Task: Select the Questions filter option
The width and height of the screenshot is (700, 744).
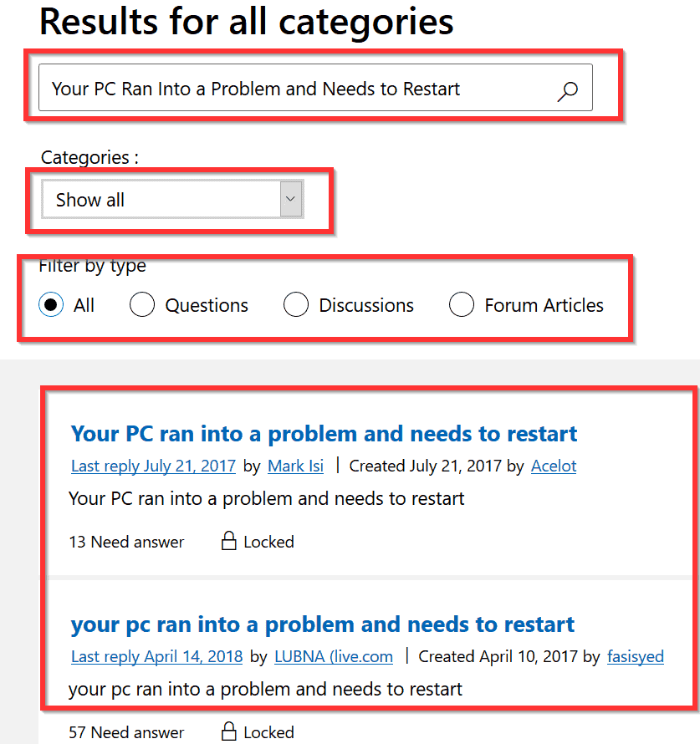Action: 142,304
